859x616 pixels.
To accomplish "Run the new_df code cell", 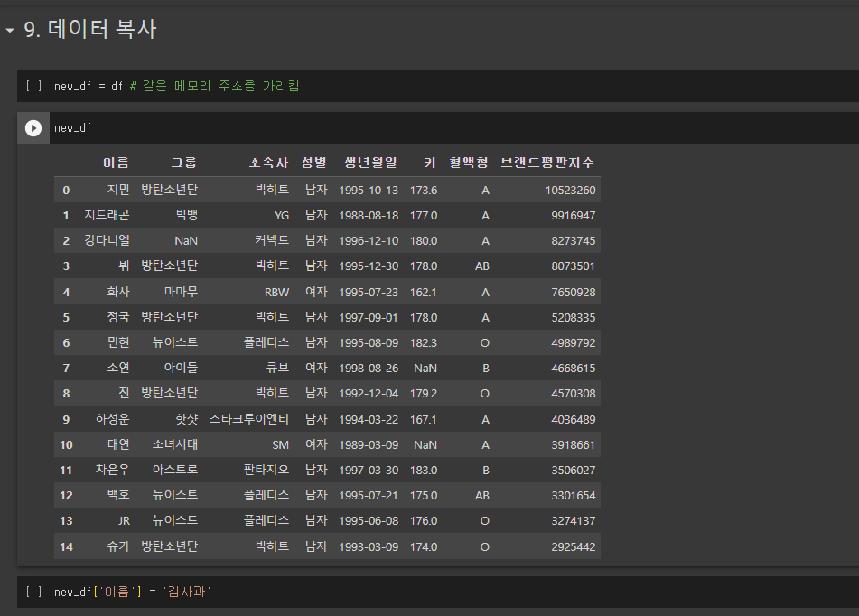I will (33, 128).
